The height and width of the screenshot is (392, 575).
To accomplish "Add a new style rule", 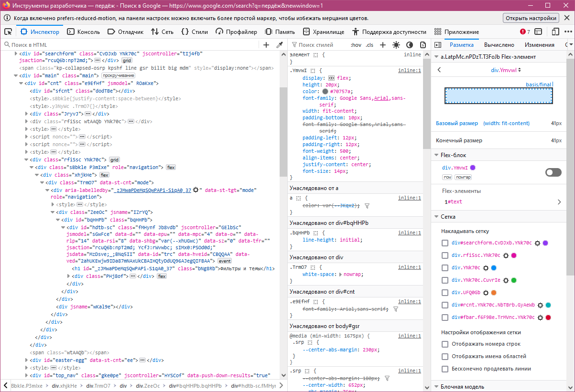I will point(382,45).
